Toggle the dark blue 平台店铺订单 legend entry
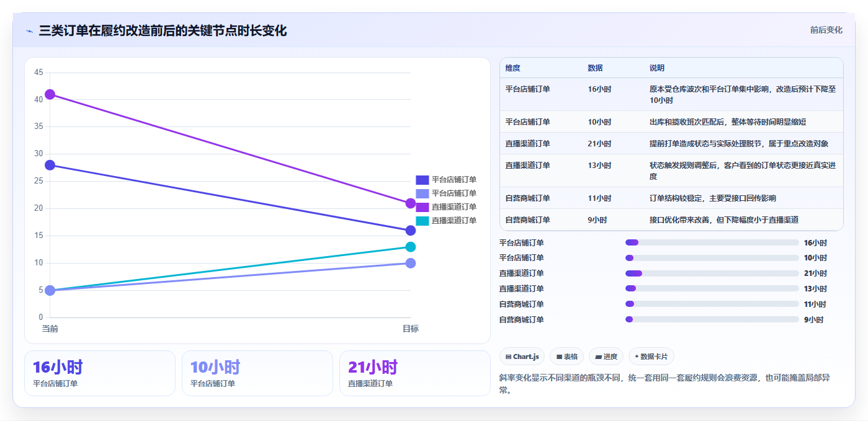The width and height of the screenshot is (868, 421). coord(446,180)
